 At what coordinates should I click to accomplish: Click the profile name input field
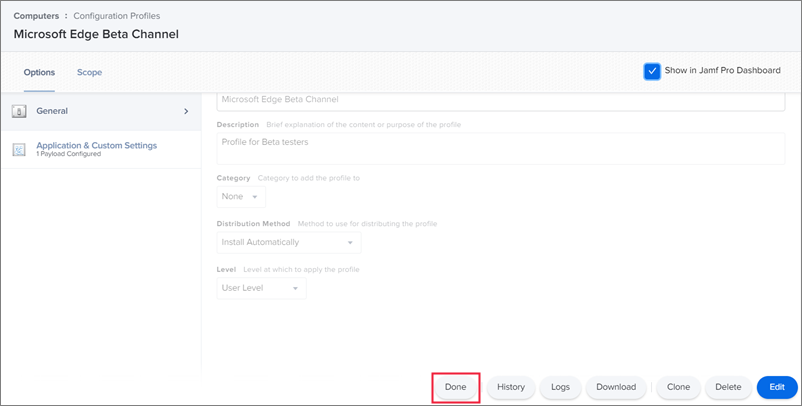coord(500,100)
